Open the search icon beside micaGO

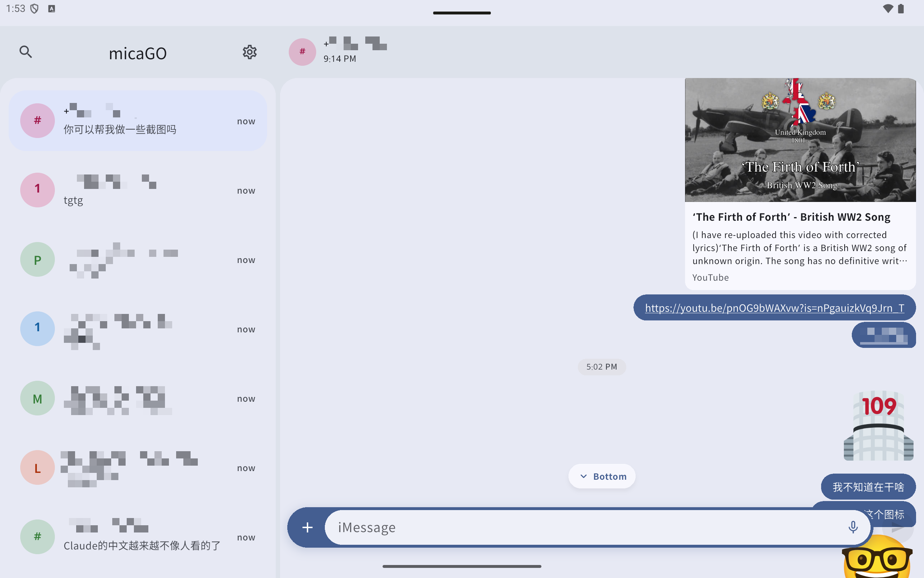tap(26, 52)
